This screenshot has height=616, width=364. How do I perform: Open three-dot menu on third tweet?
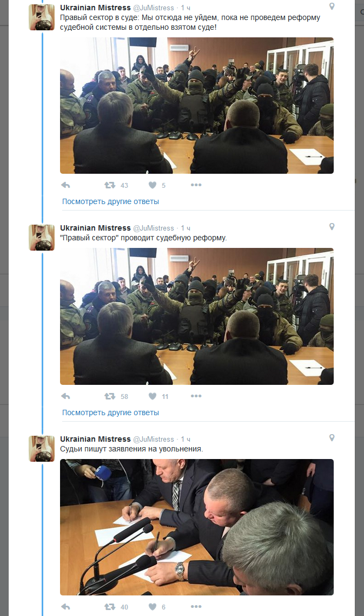pos(196,607)
